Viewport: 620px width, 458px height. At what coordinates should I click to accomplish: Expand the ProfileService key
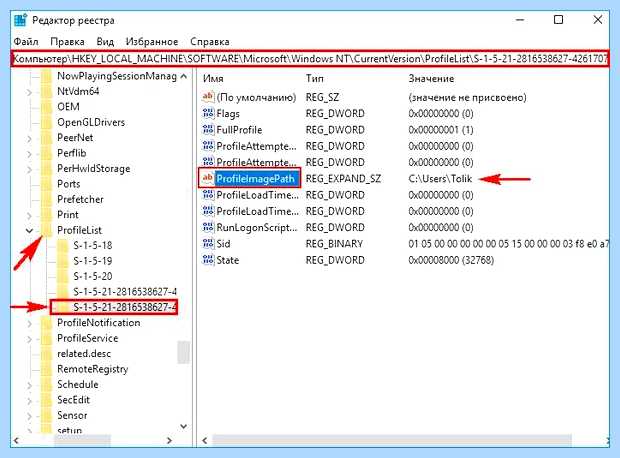click(29, 339)
